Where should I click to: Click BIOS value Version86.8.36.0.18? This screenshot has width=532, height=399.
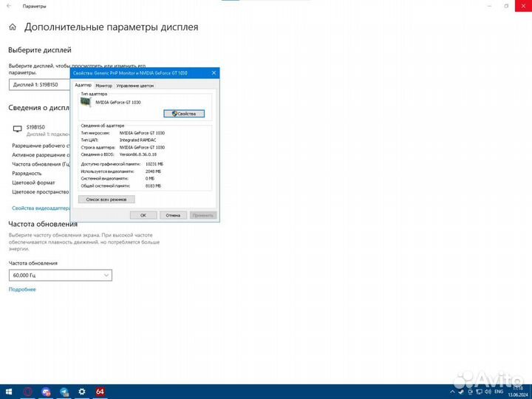click(138, 154)
